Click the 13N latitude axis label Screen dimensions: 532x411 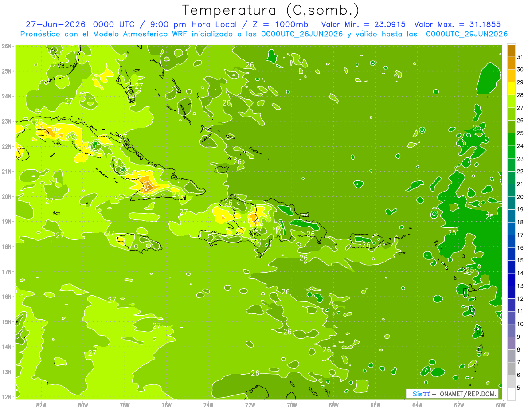click(6, 372)
